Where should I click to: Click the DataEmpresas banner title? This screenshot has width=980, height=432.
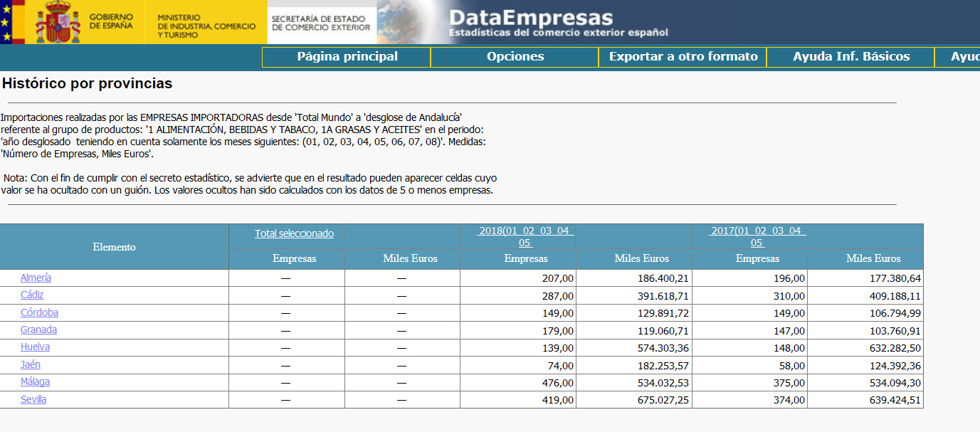[531, 17]
